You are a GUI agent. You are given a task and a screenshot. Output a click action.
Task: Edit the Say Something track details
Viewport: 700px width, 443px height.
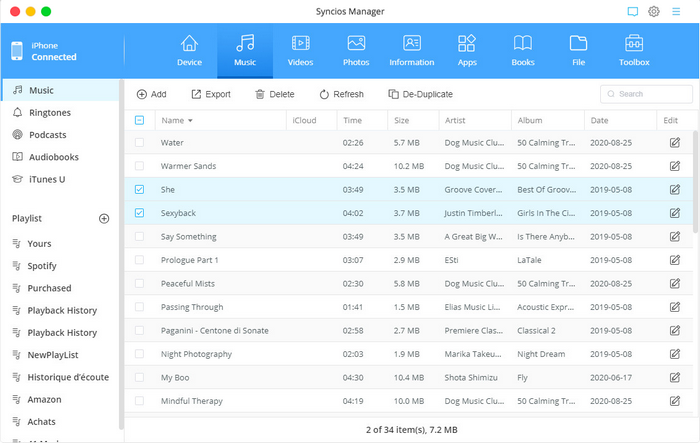click(675, 236)
